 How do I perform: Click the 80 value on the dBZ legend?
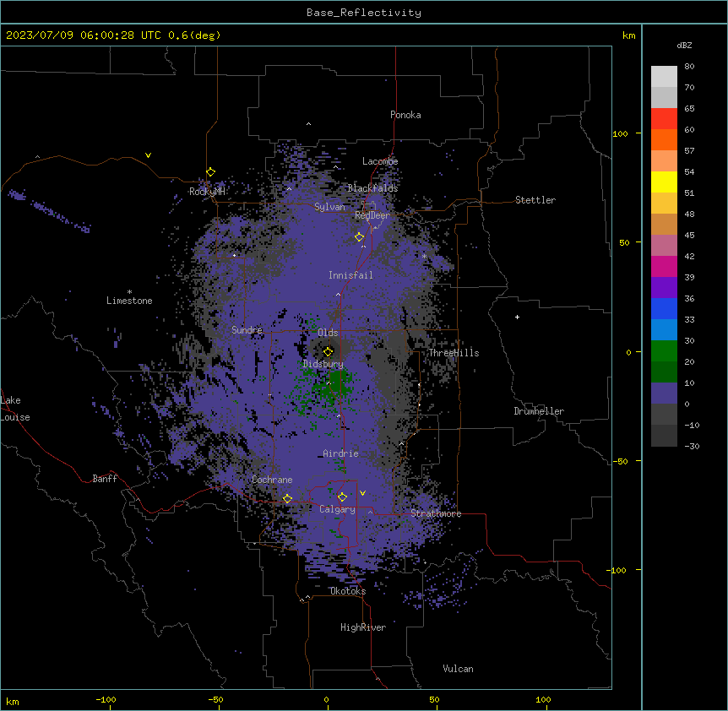click(x=689, y=67)
